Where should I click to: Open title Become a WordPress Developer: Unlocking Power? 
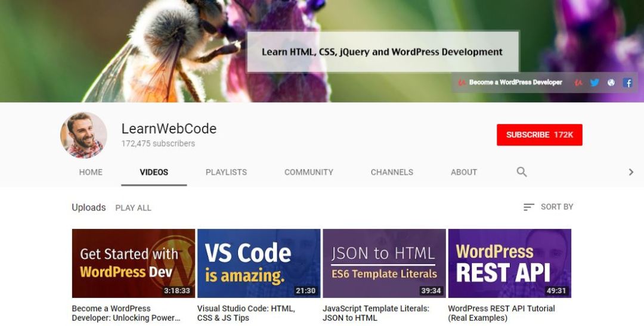(126, 313)
